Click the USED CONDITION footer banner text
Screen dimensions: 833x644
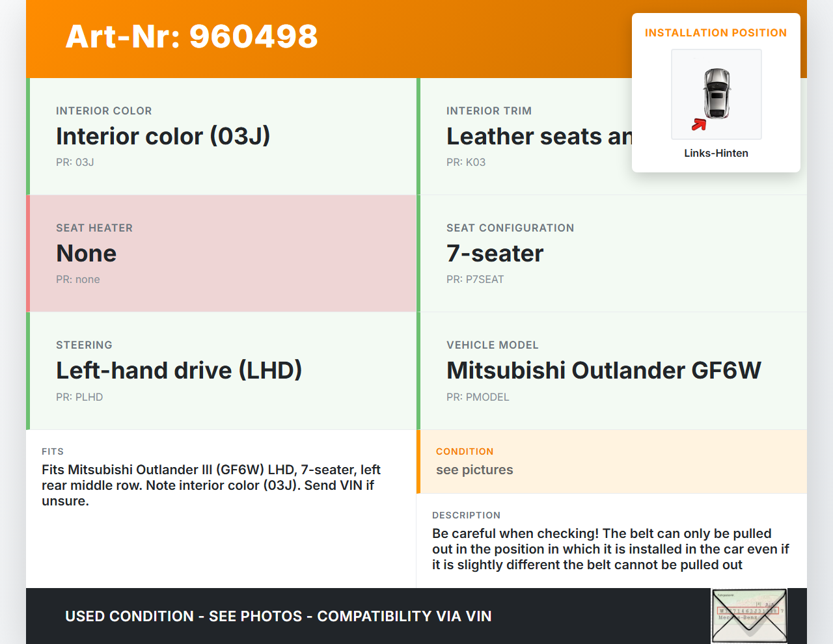click(279, 616)
